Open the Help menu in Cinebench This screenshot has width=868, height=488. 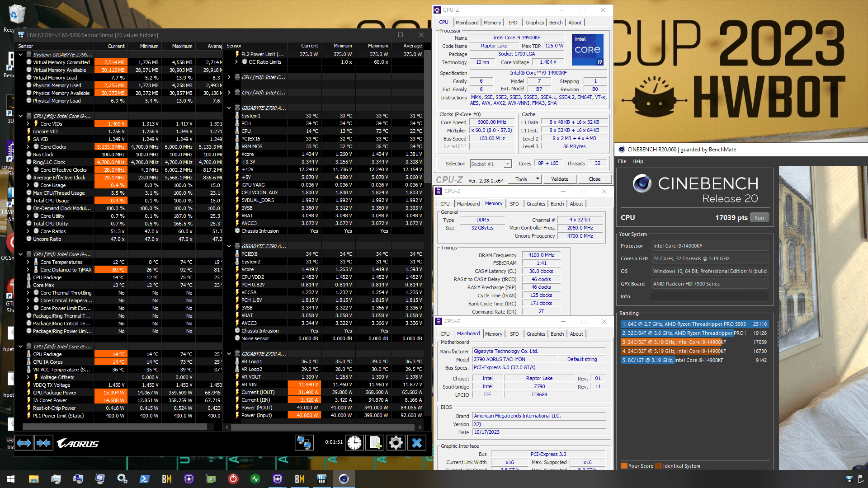click(x=637, y=161)
